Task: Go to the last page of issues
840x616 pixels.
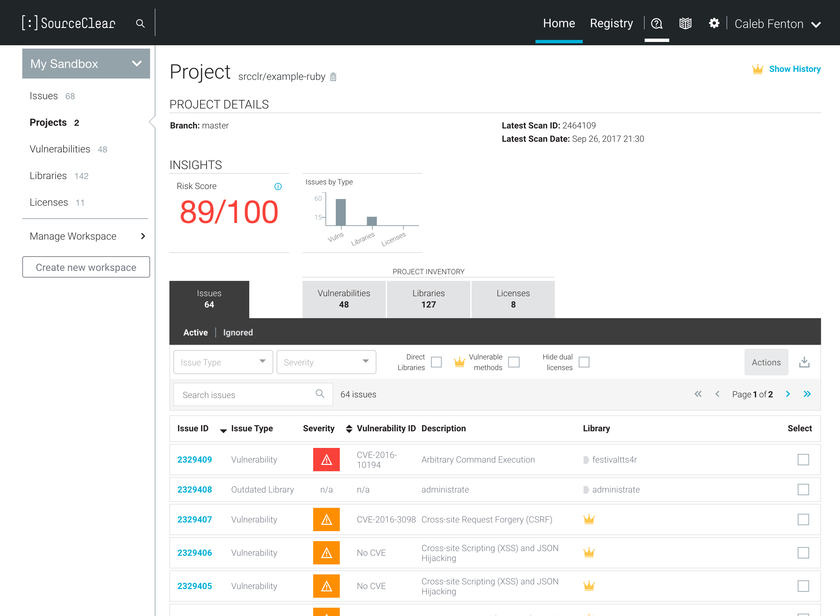Action: pos(807,394)
